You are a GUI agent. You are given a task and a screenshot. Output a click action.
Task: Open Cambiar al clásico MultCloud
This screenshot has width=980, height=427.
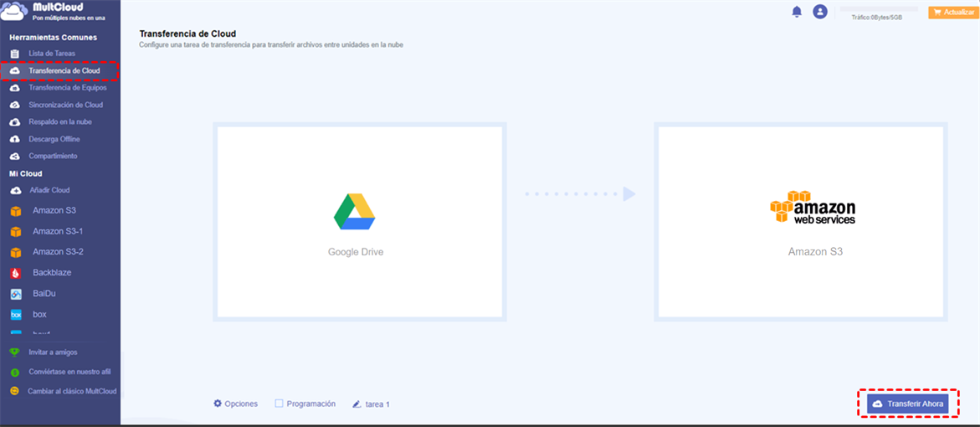tap(72, 391)
